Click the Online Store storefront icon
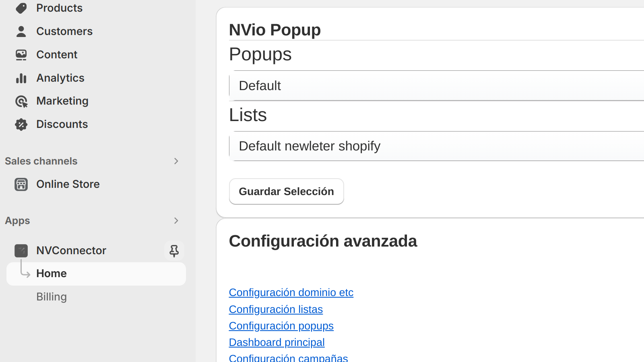Viewport: 644px width, 362px height. pyautogui.click(x=21, y=184)
